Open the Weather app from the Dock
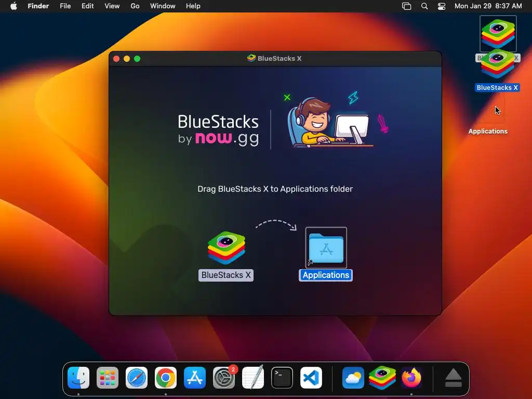Screen dimensions: 532x399 tap(353, 378)
